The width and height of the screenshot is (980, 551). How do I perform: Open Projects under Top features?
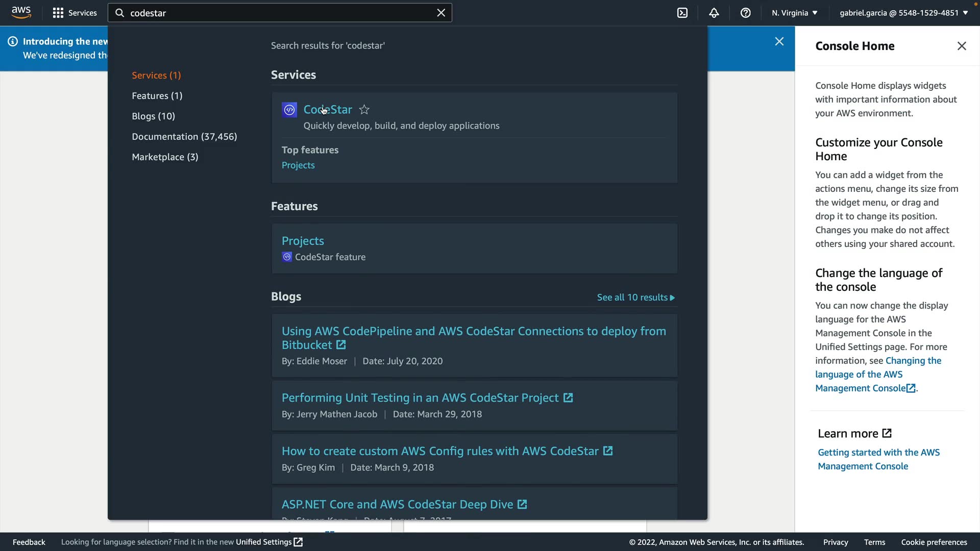[x=298, y=165]
